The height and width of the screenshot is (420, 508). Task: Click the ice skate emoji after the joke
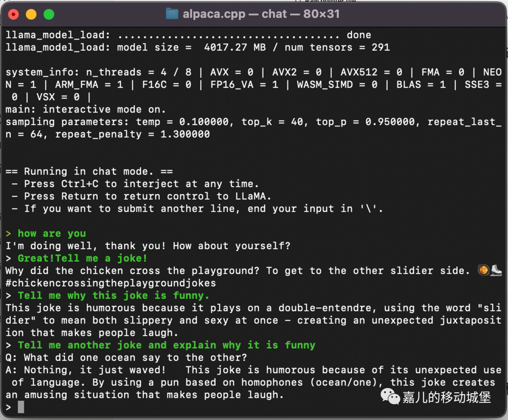(496, 270)
